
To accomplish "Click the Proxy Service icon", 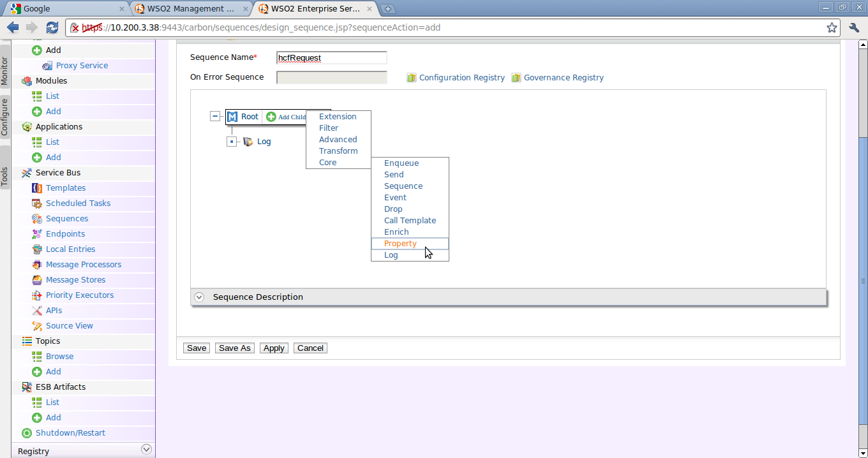I will pos(47,66).
